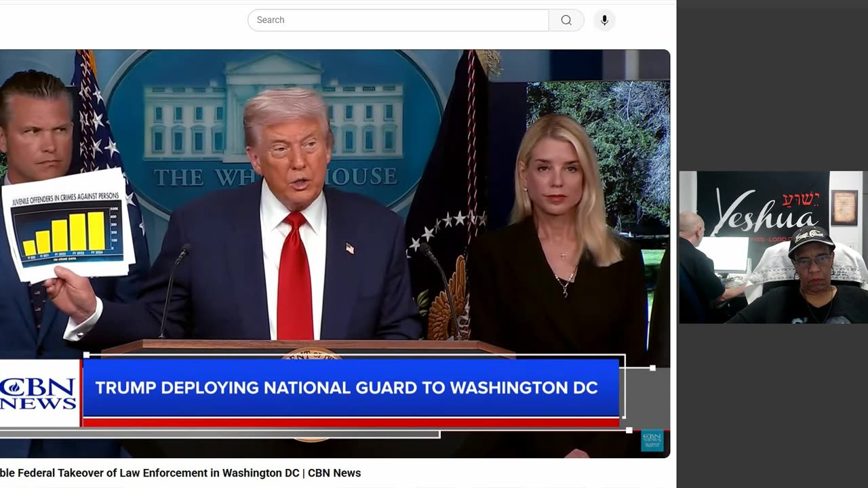This screenshot has height=488, width=868.
Task: Click the CBN News watermark in video corner
Action: point(652,441)
